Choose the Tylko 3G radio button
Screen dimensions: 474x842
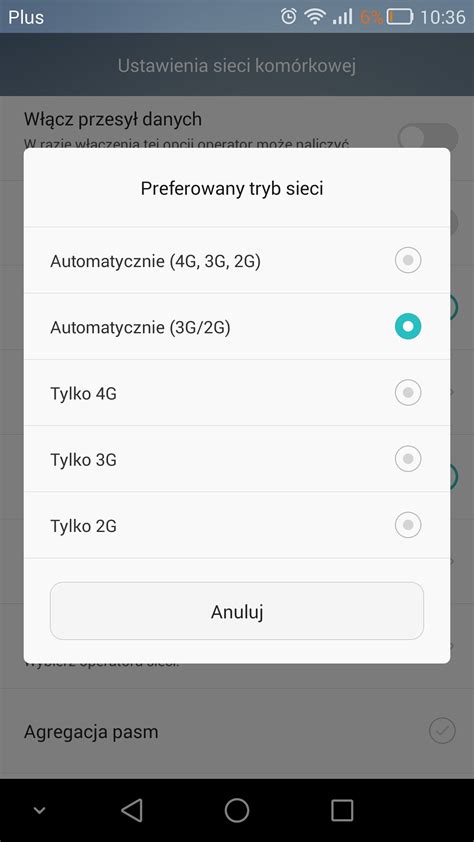tap(408, 459)
